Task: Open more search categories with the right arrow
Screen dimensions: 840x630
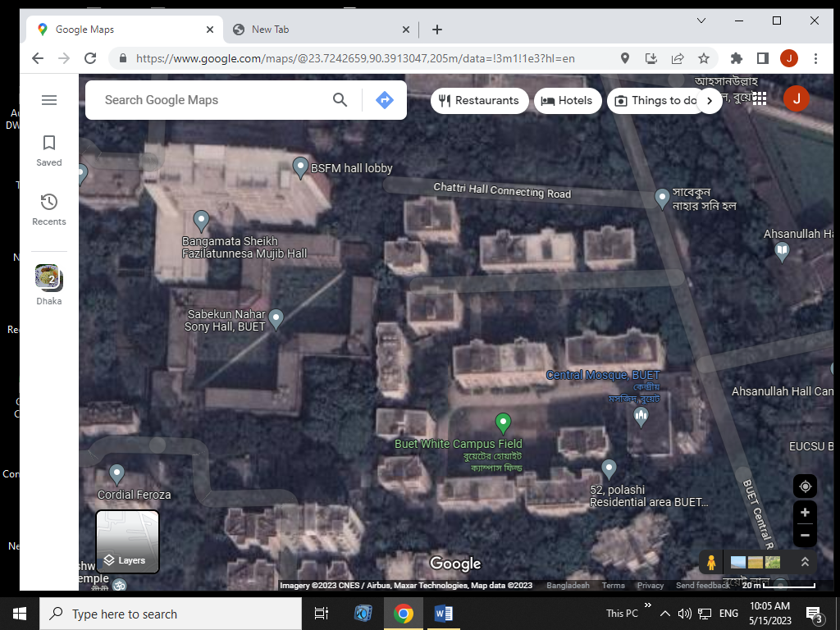Action: coord(709,100)
